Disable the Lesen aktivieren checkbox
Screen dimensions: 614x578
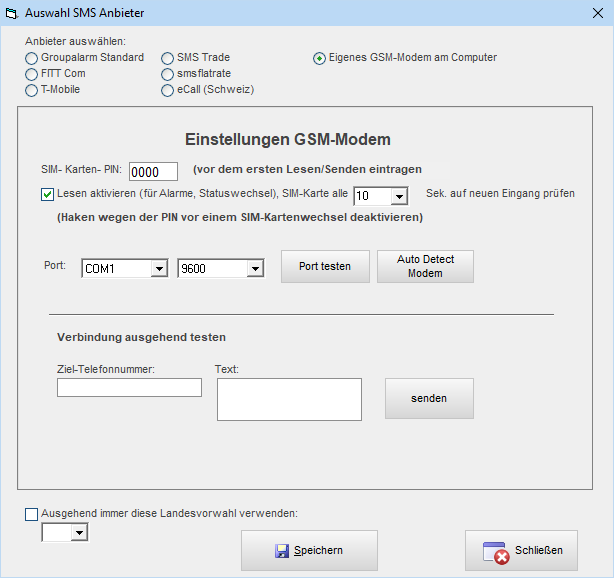pyautogui.click(x=48, y=195)
